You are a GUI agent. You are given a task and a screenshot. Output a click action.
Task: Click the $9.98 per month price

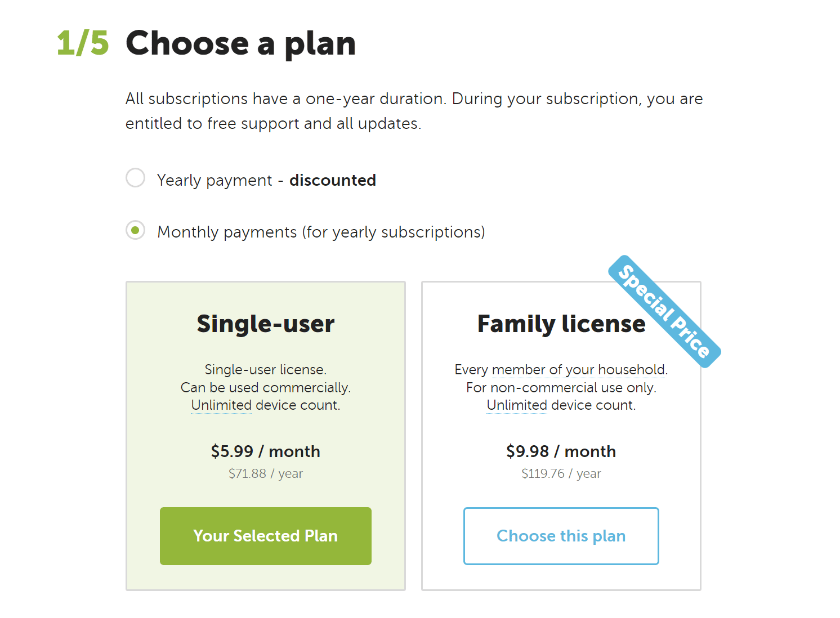561,451
